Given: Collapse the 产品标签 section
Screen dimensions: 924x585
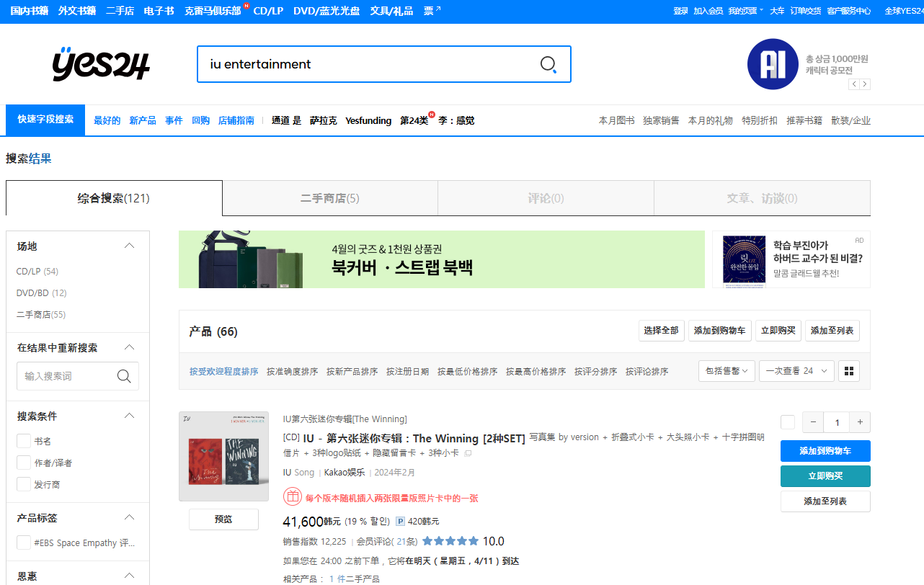Looking at the screenshot, I should (x=130, y=518).
